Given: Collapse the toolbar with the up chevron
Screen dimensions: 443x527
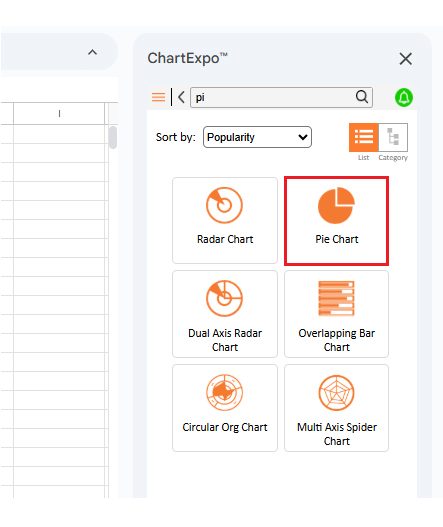Looking at the screenshot, I should [x=92, y=52].
